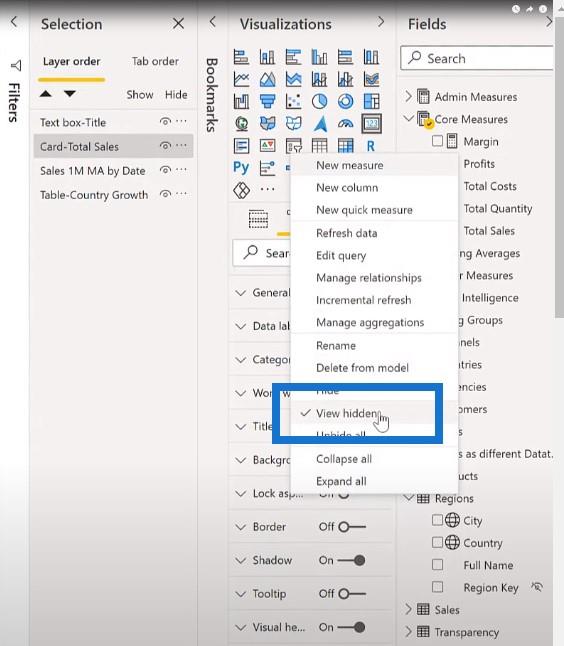Select the donut chart visualization icon

click(x=345, y=101)
